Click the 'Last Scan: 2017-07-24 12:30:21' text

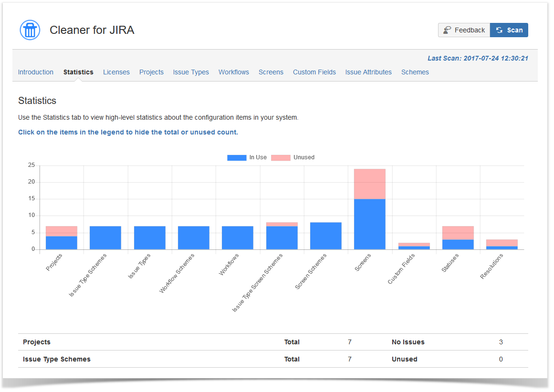pos(478,58)
